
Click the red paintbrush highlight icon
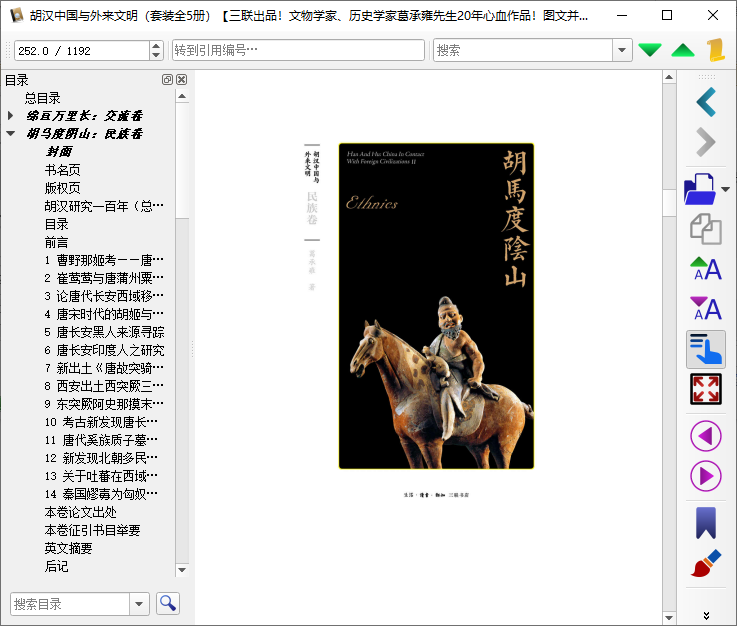(x=706, y=563)
